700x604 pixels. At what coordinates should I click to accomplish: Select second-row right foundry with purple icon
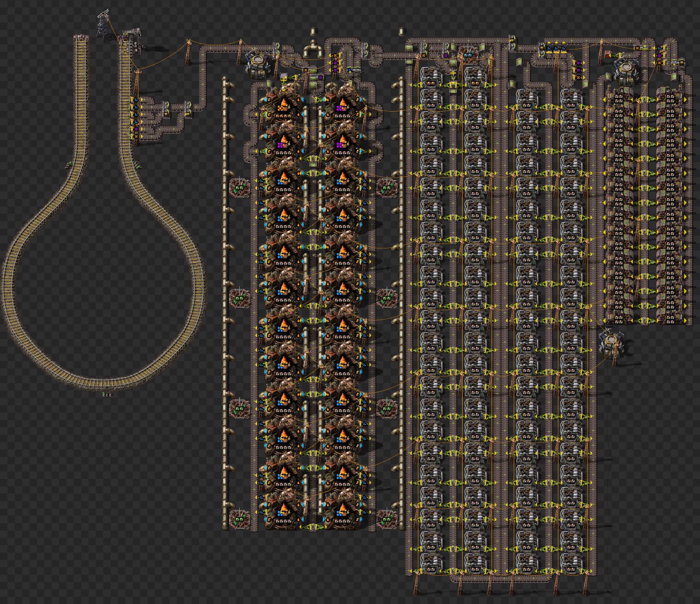click(x=342, y=141)
